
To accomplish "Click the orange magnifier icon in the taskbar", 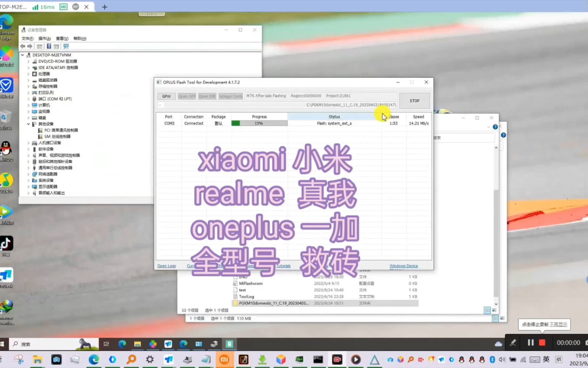I will (x=131, y=359).
